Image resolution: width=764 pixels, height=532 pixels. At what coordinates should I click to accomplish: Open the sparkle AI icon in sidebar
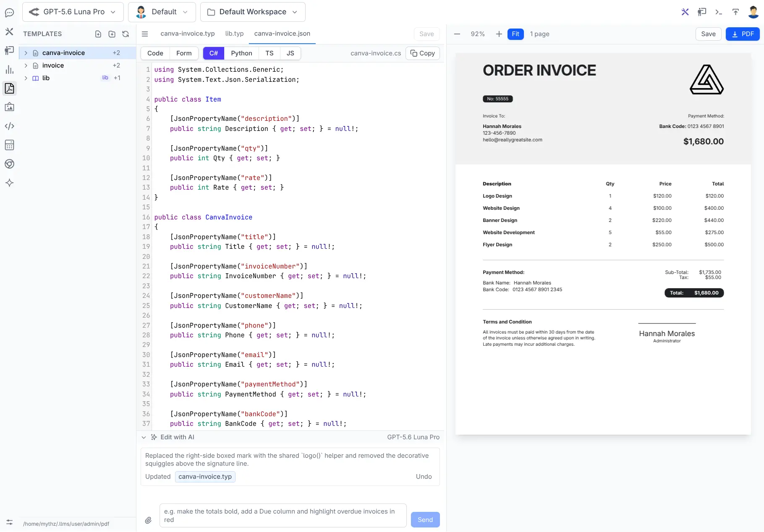tap(9, 183)
